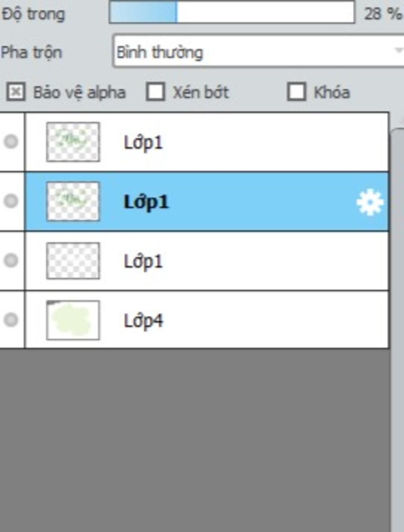Click empty gray area below layer list
The height and width of the screenshot is (532, 404).
click(195, 440)
